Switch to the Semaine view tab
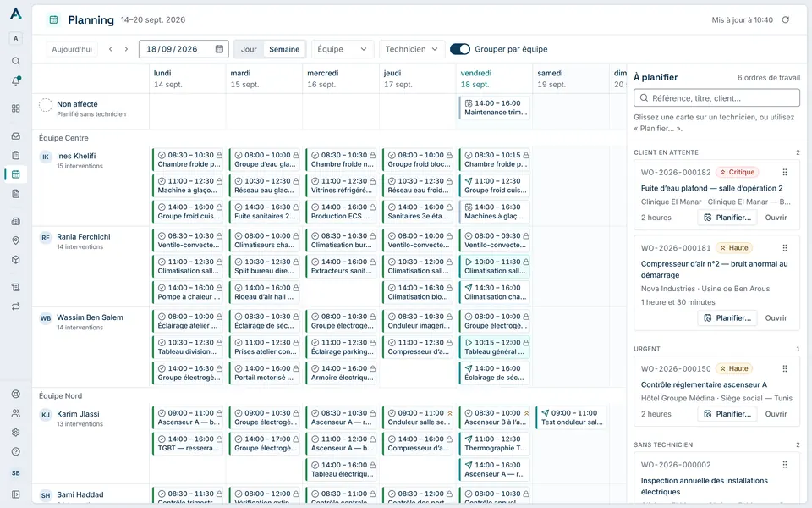The image size is (812, 508). (x=284, y=49)
